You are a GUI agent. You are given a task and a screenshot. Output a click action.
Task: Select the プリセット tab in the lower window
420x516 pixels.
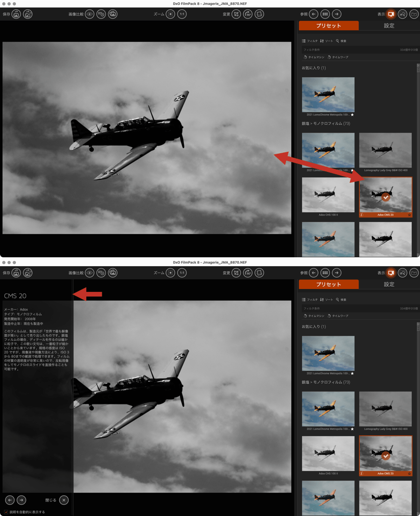329,284
